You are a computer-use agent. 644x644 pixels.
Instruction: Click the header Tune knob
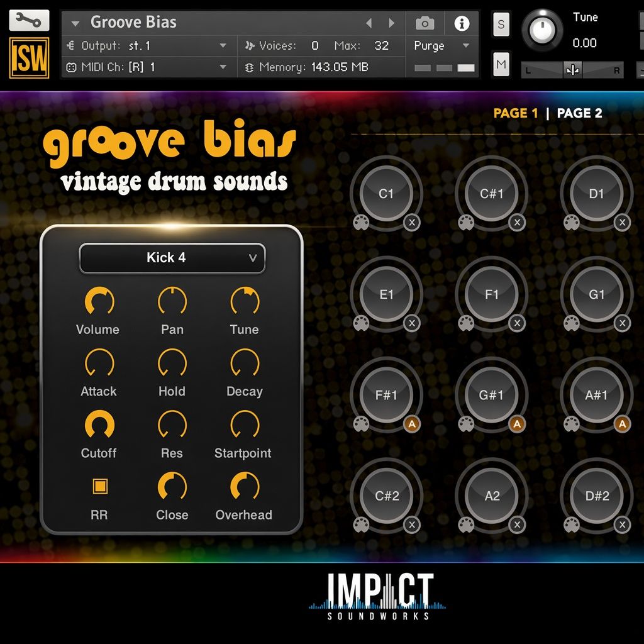542,30
